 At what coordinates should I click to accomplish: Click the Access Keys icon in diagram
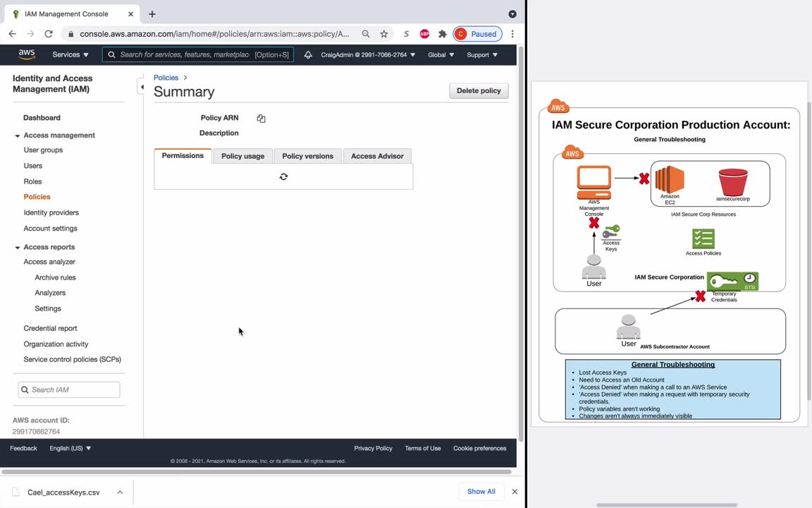coord(611,231)
